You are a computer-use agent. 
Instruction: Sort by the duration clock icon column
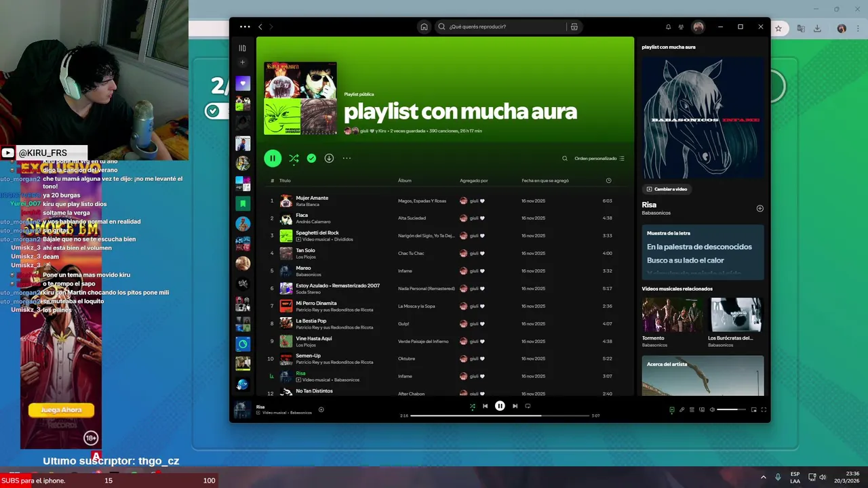coord(608,180)
